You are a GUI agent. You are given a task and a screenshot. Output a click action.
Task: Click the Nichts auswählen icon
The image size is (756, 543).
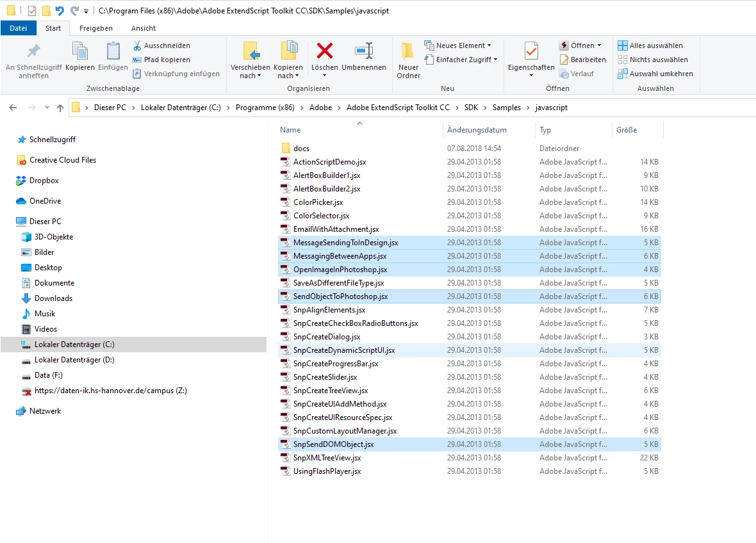pyautogui.click(x=623, y=60)
